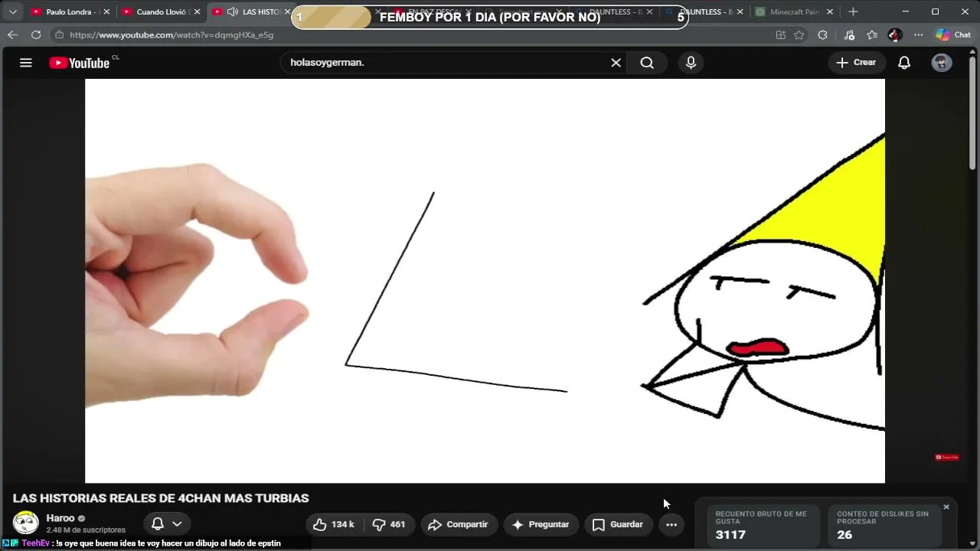The width and height of the screenshot is (980, 551).
Task: Go back to the previous page
Action: point(12,34)
